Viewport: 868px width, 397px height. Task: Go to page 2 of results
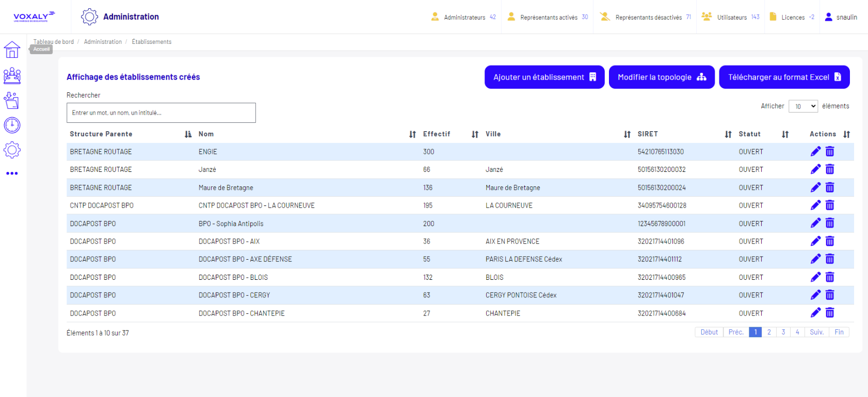(x=769, y=332)
